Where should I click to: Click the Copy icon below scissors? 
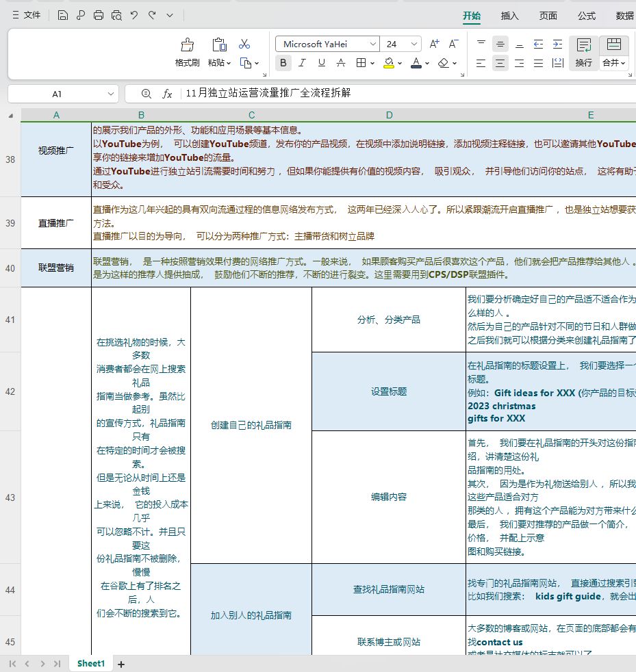coord(246,63)
